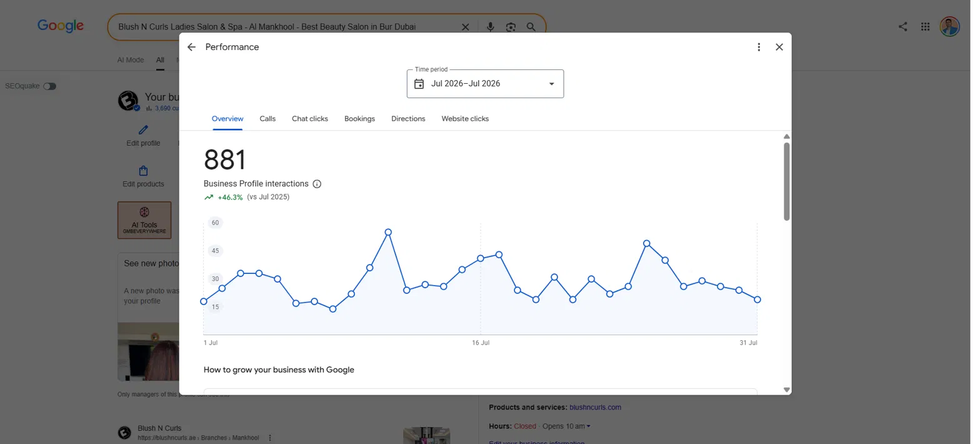980x444 pixels.
Task: Click the Performance dialog scrollbar thumb
Action: (x=787, y=181)
